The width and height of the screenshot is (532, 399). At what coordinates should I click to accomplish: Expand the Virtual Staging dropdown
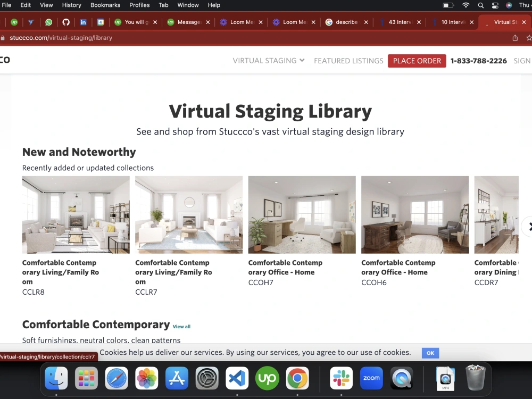click(268, 61)
